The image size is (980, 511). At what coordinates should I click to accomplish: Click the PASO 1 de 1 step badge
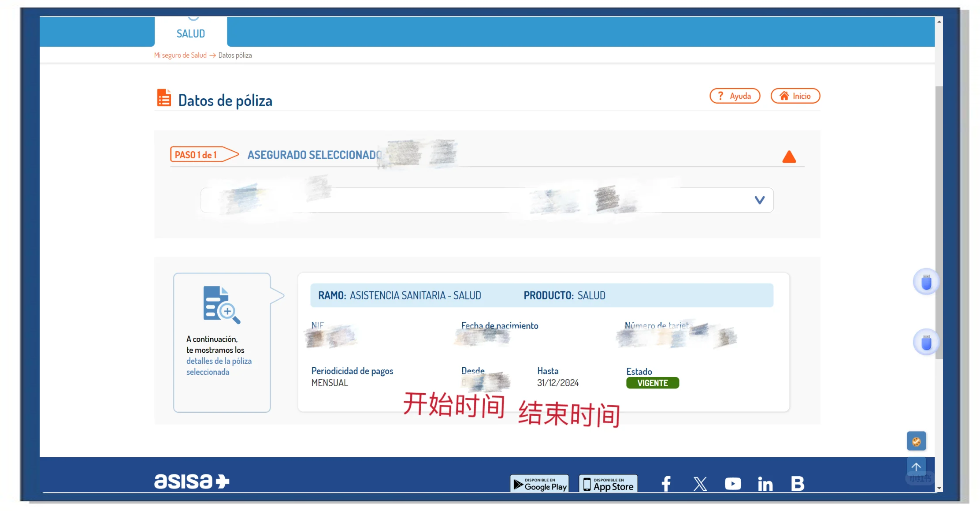[204, 155]
